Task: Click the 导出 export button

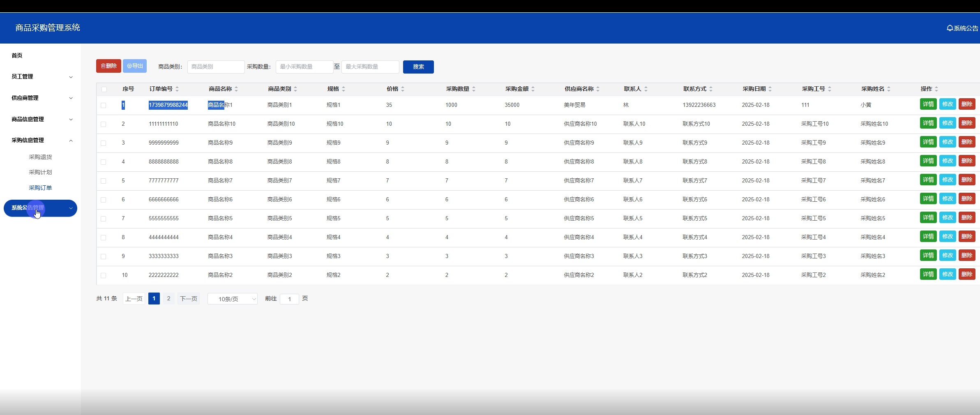Action: point(135,66)
